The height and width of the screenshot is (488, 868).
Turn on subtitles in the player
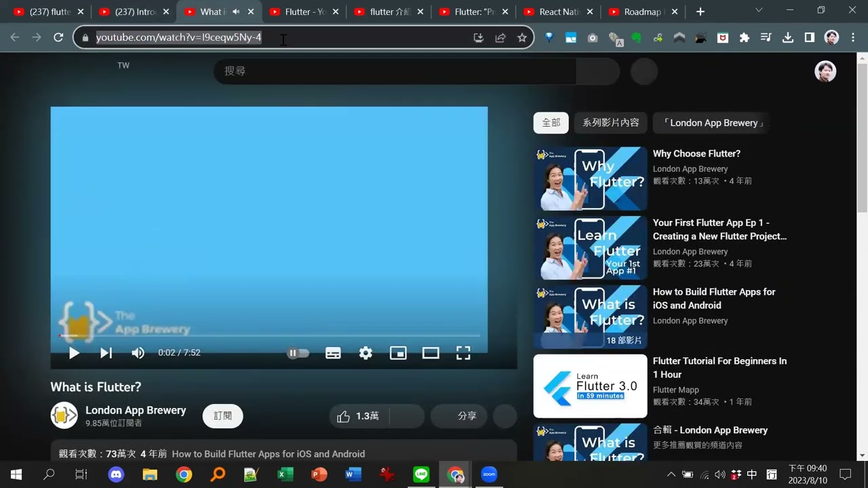point(333,352)
